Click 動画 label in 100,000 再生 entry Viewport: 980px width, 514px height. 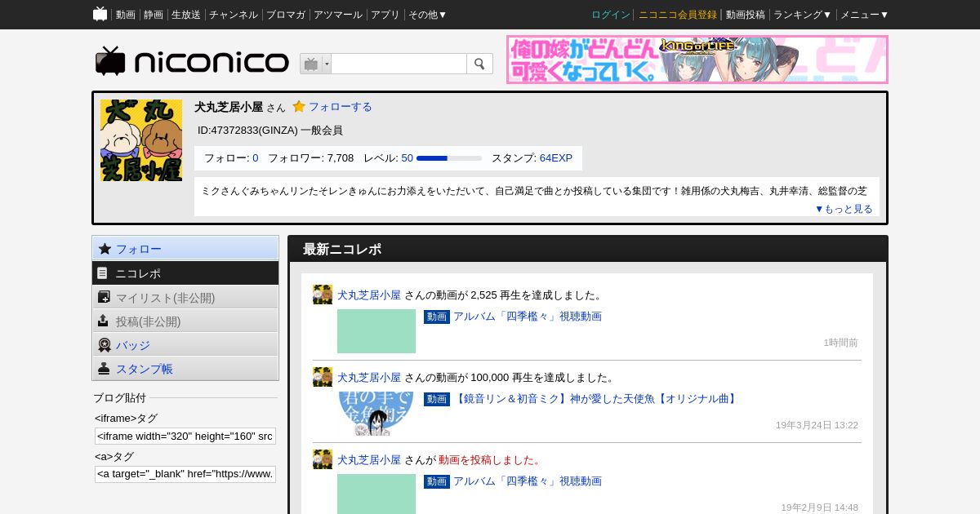coord(437,399)
